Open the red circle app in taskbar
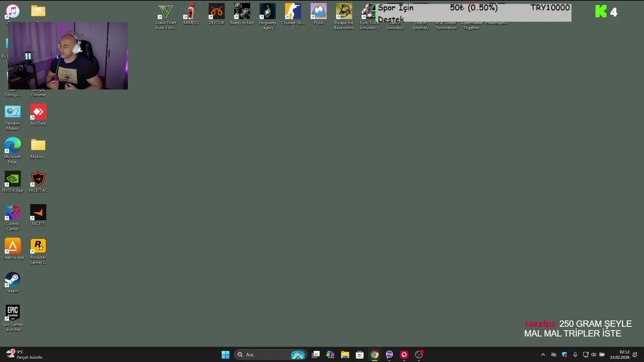The image size is (644, 362). [404, 354]
